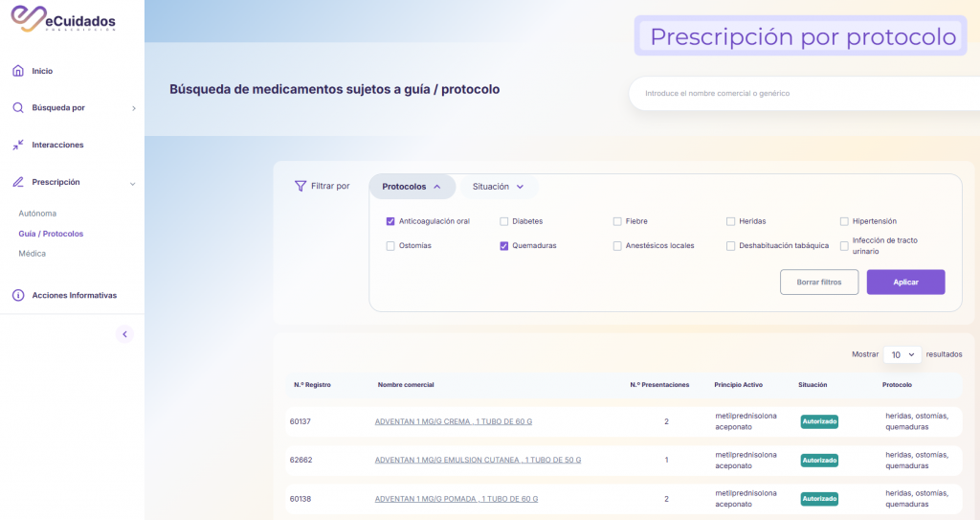Collapse the Protocolos filter dropdown
Viewport: 980px width, 520px height.
[412, 187]
